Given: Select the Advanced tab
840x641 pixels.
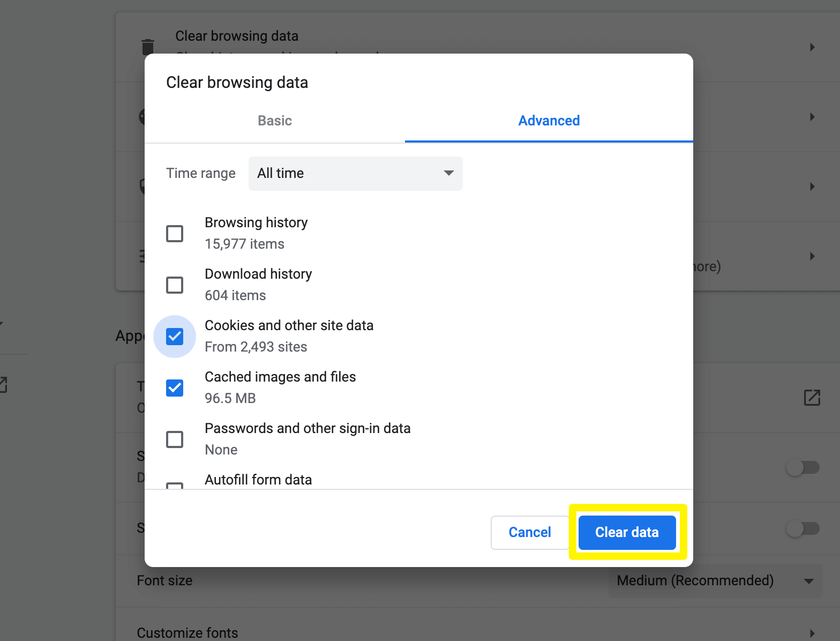Looking at the screenshot, I should click(x=549, y=121).
